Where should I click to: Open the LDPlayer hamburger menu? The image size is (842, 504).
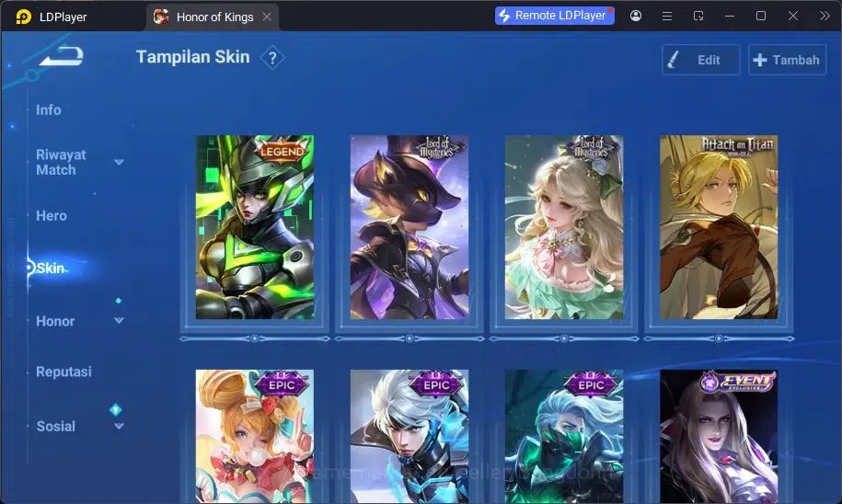[667, 17]
